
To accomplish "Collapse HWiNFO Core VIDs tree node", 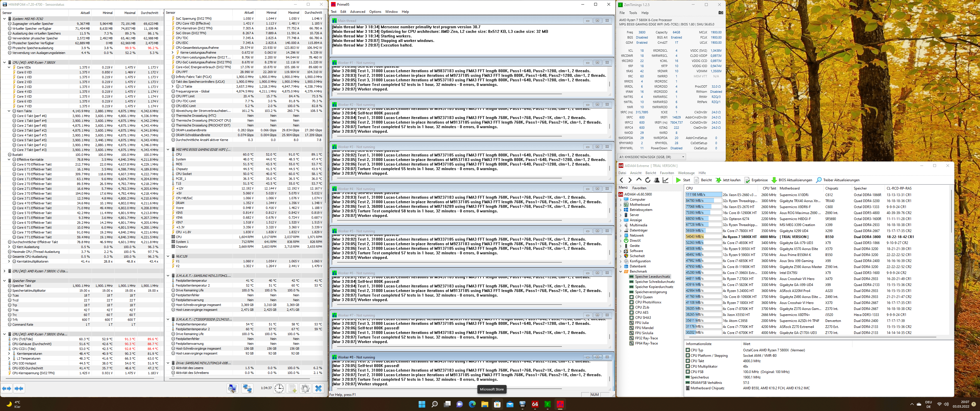I will (x=9, y=67).
